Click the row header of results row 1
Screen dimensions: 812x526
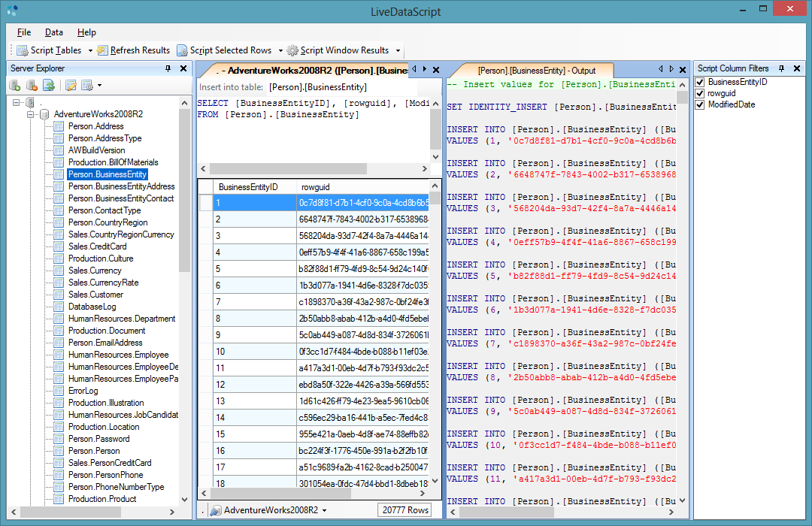[x=206, y=203]
